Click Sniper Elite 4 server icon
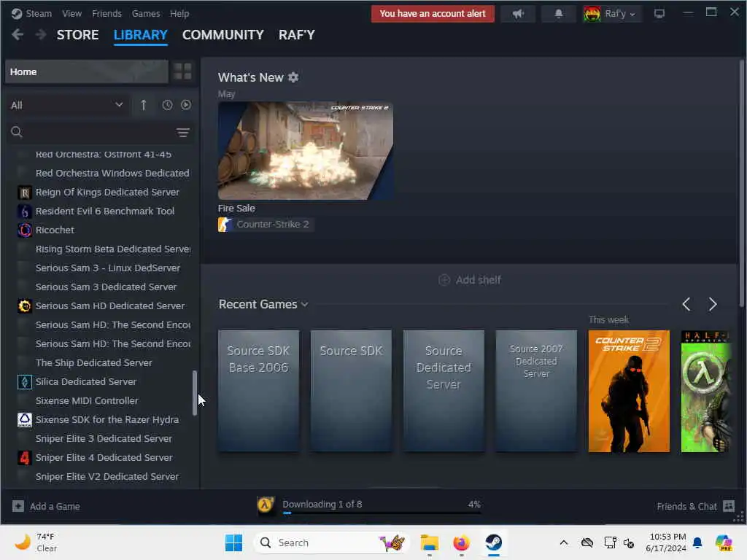 [x=25, y=458]
